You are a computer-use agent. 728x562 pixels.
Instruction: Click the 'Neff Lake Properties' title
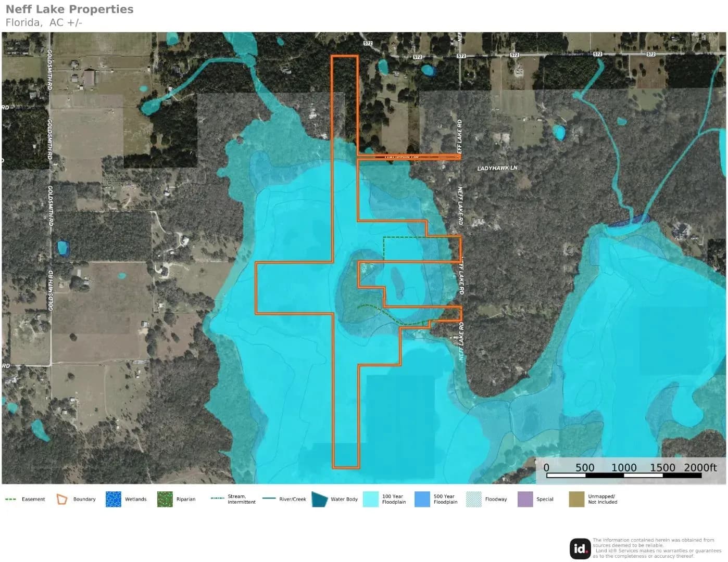(69, 9)
